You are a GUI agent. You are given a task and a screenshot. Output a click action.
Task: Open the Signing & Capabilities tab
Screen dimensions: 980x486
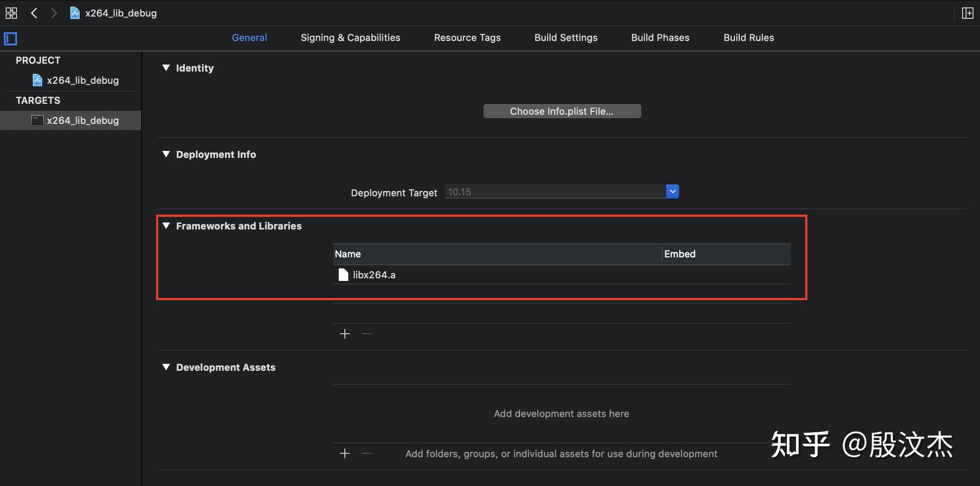tap(350, 38)
